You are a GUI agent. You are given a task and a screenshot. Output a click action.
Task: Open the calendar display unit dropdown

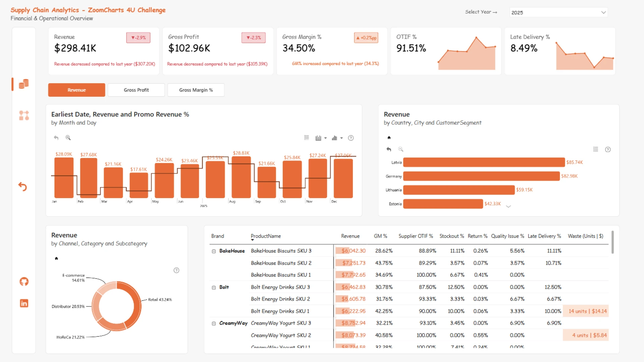pos(321,138)
